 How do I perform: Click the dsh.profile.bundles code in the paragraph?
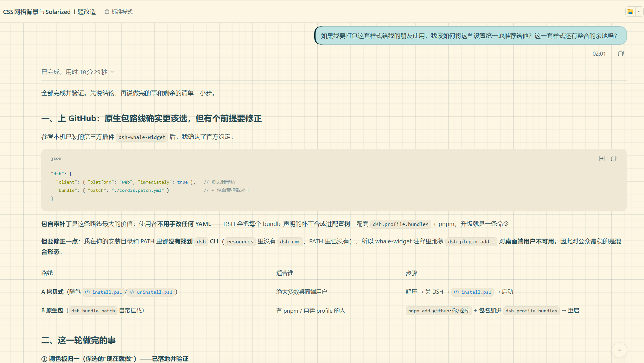tap(400, 224)
